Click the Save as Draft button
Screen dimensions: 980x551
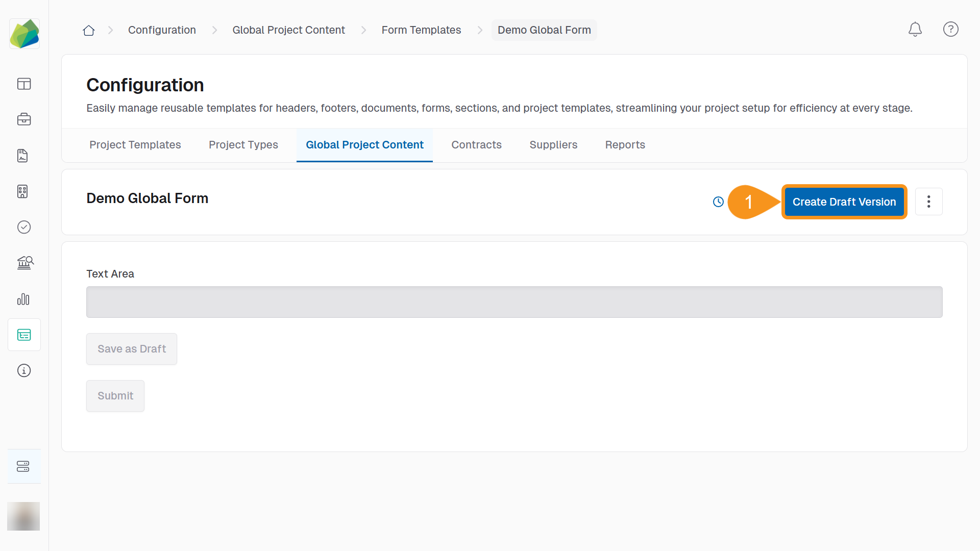[132, 349]
